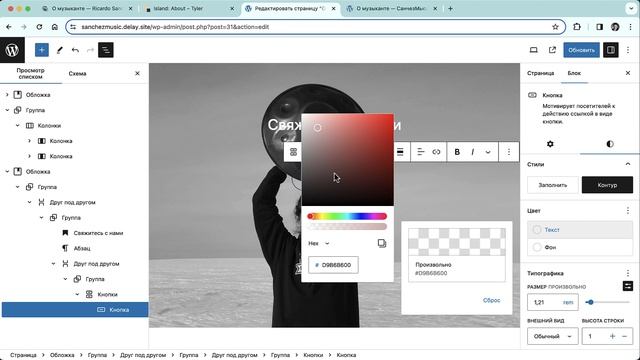This screenshot has height=360, width=640.
Task: Open editor options three-dot menu
Action: pos(628,50)
